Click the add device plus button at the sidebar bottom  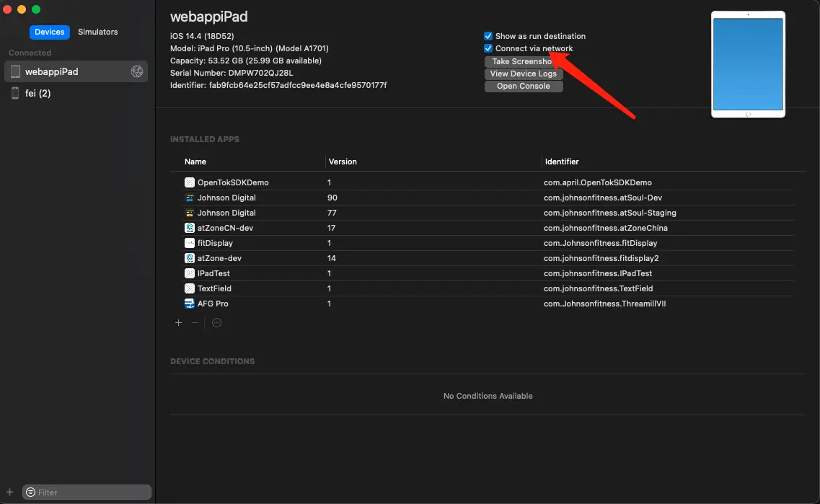[x=9, y=492]
